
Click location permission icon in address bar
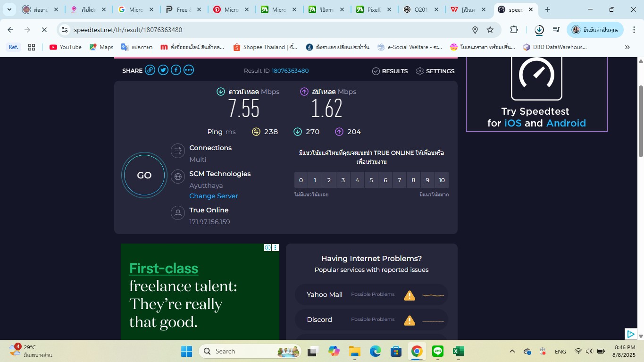tap(475, 30)
